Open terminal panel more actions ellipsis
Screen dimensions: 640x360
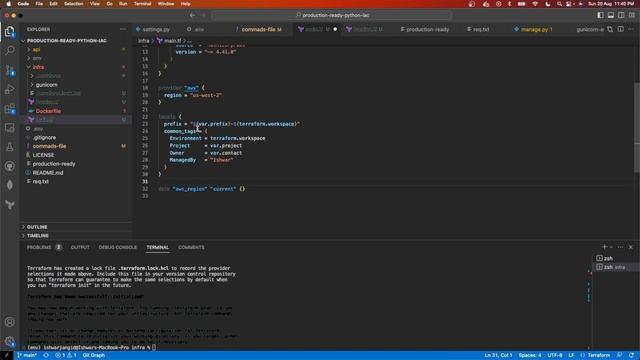620,247
